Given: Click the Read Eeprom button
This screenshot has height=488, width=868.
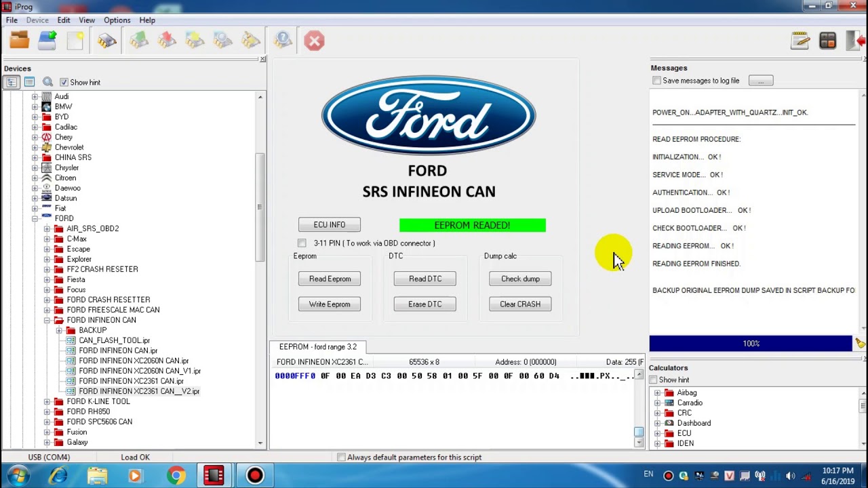Looking at the screenshot, I should tap(330, 279).
